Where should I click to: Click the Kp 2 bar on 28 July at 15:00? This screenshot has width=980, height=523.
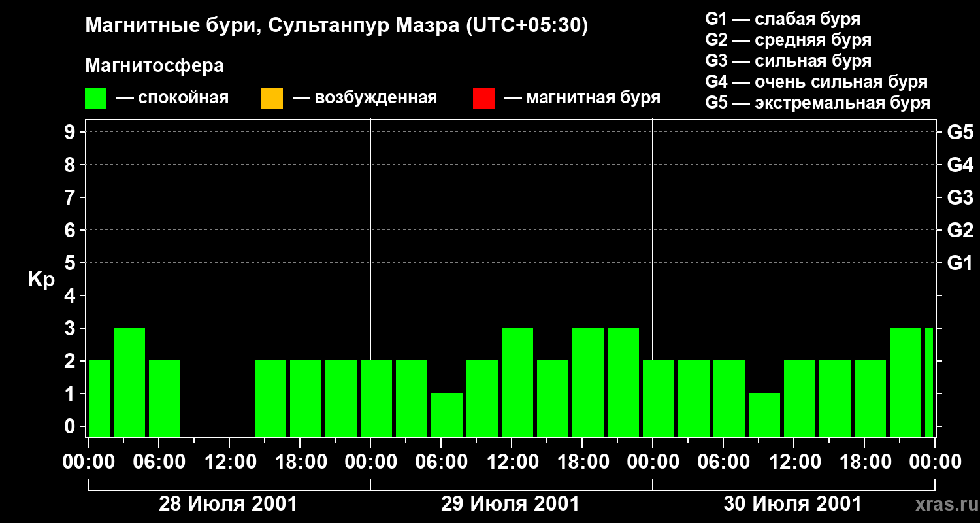click(x=270, y=398)
